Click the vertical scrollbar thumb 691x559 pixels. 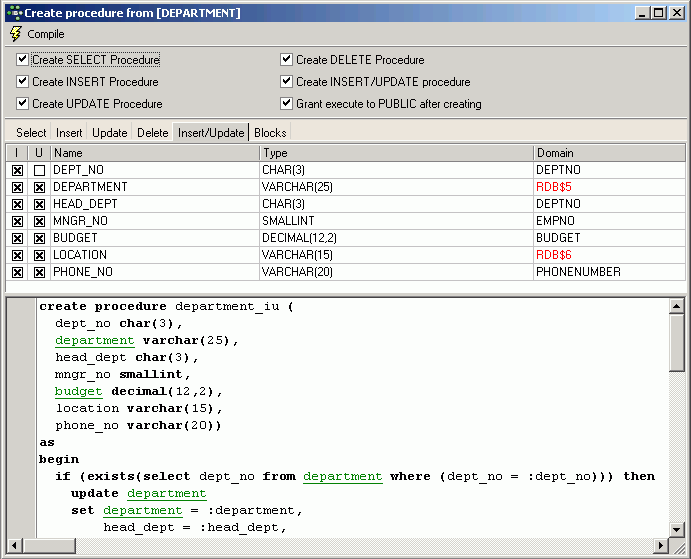[676, 343]
